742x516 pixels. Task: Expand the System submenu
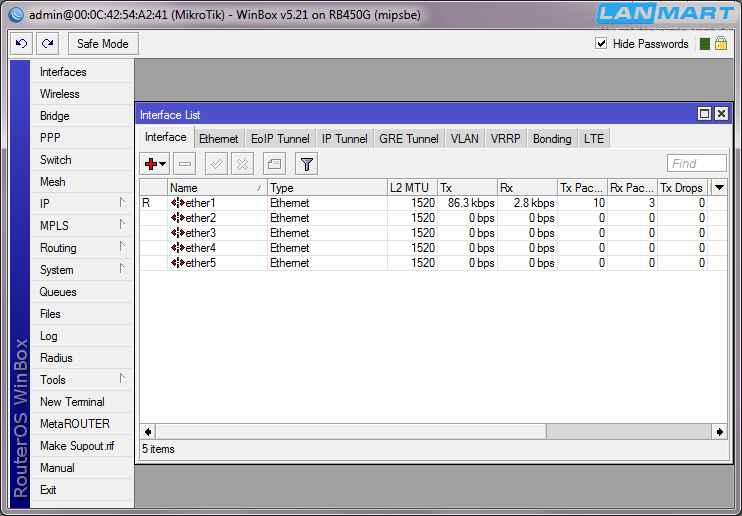pyautogui.click(x=82, y=270)
